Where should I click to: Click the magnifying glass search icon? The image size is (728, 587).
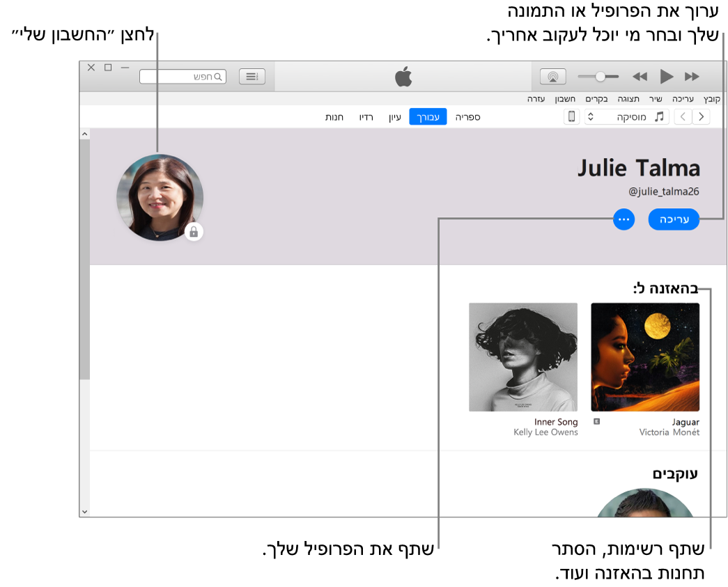pos(218,77)
